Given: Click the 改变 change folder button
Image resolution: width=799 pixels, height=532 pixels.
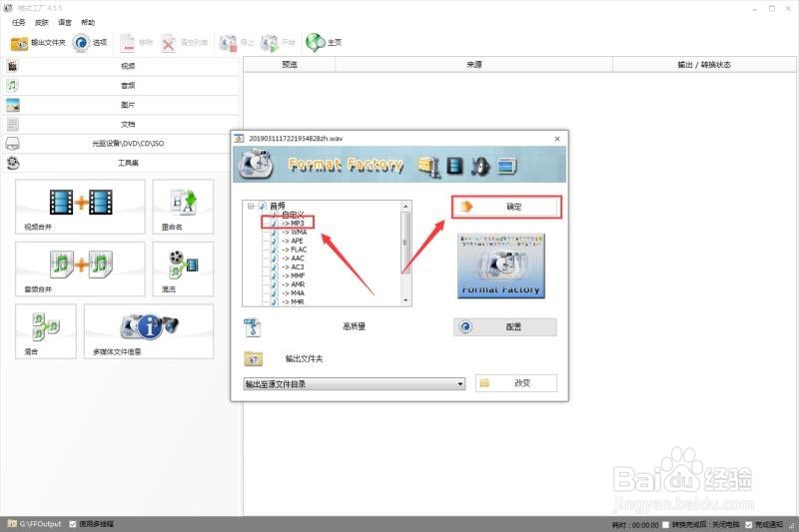Looking at the screenshot, I should coord(516,383).
